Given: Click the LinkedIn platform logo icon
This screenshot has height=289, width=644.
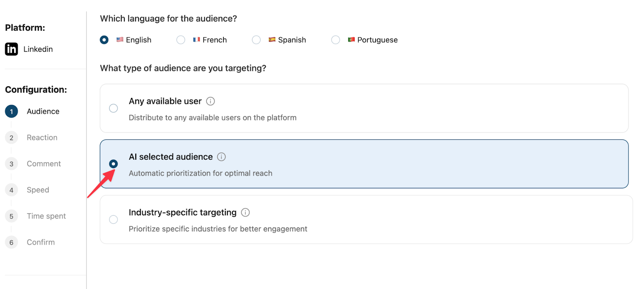Looking at the screenshot, I should pyautogui.click(x=11, y=49).
